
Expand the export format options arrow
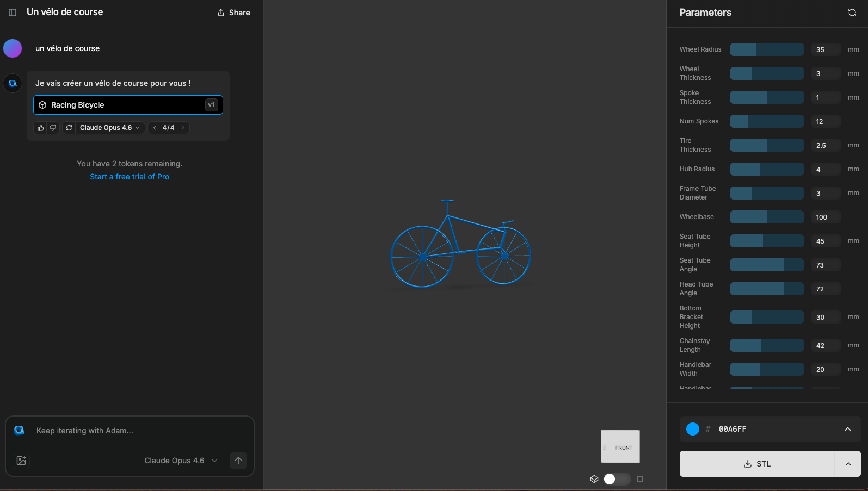pos(848,464)
